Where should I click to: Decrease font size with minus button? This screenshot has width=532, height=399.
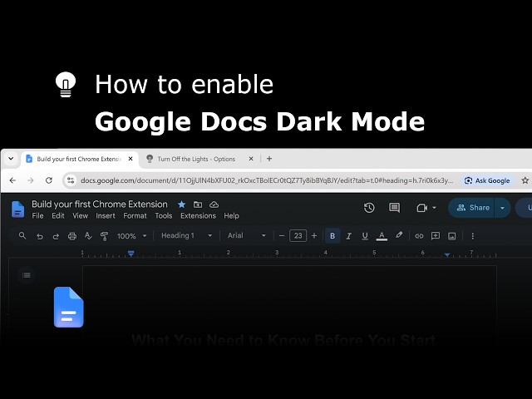282,236
